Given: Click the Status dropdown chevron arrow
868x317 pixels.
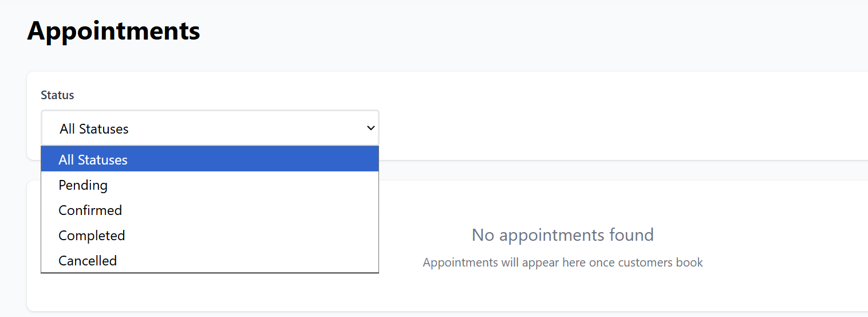Looking at the screenshot, I should click(370, 128).
